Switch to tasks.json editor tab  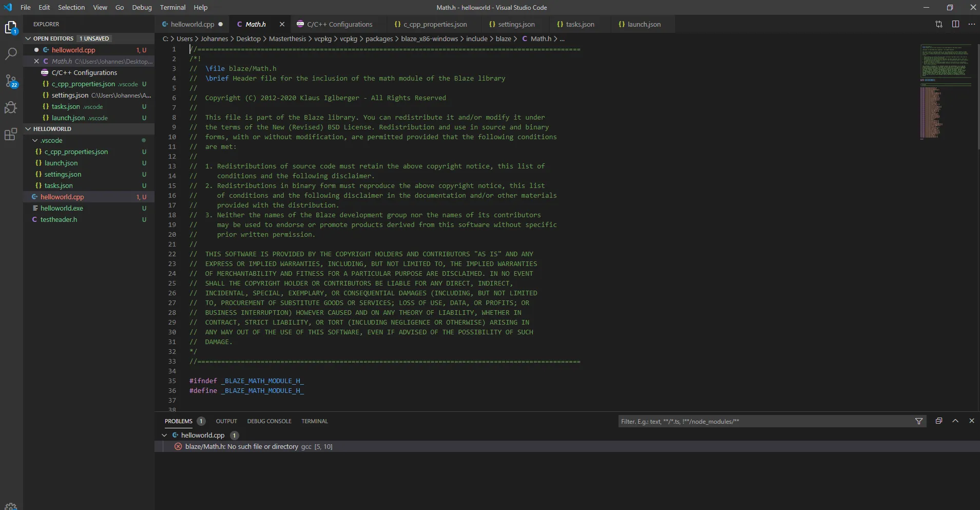(580, 24)
